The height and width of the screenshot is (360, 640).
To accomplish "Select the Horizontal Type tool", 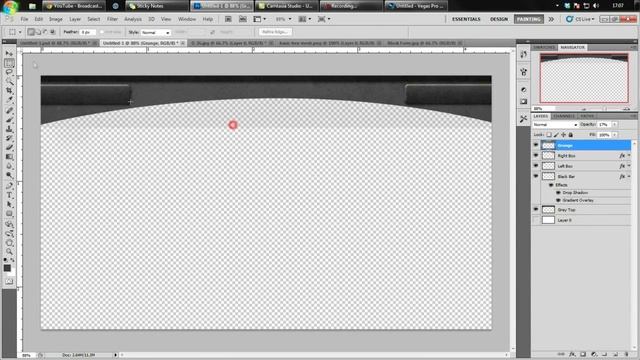I will (9, 195).
